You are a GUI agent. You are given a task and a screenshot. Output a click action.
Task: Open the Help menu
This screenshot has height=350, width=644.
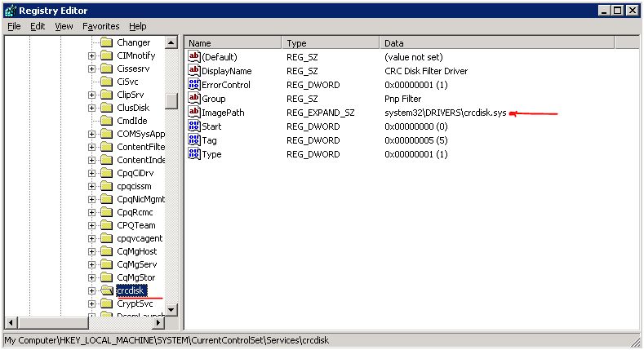138,26
